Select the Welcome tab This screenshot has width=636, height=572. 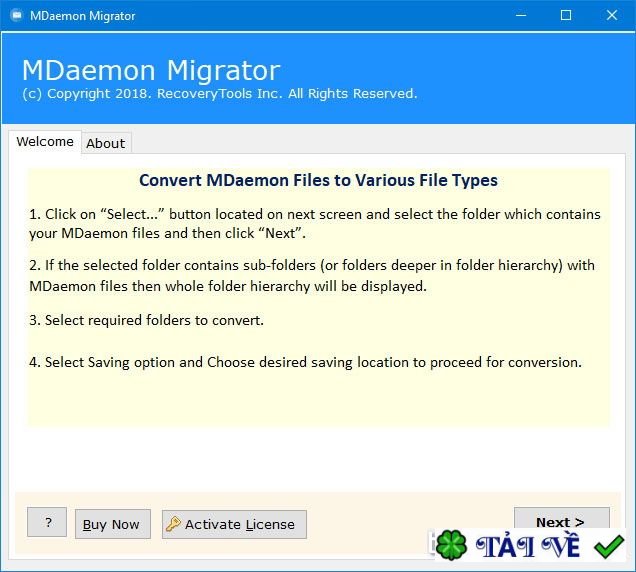click(x=45, y=142)
